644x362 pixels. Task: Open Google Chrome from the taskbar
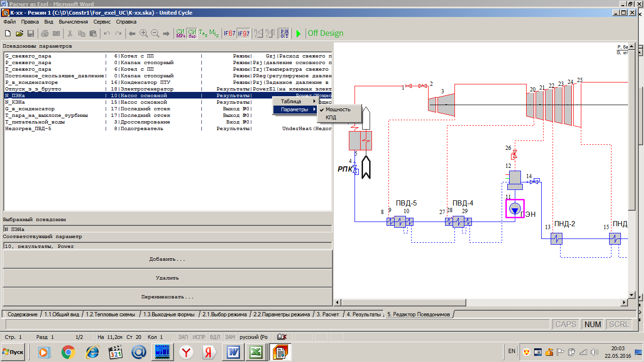[x=68, y=352]
